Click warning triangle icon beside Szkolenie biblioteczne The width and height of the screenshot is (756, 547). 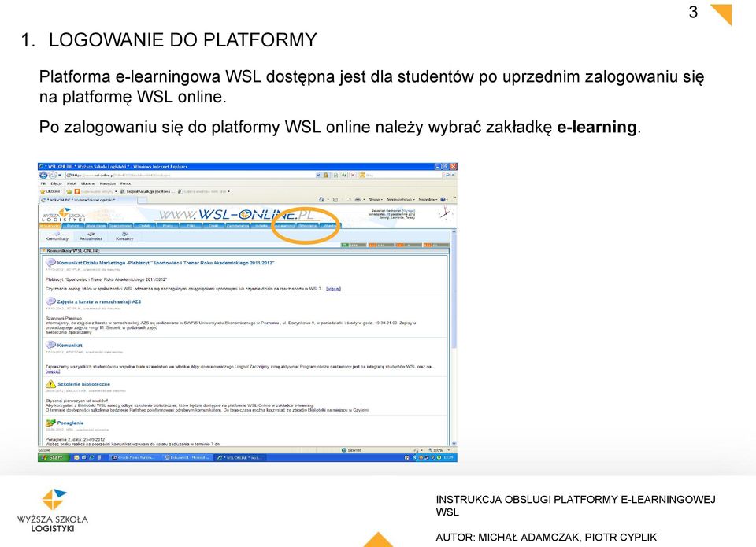[x=50, y=384]
